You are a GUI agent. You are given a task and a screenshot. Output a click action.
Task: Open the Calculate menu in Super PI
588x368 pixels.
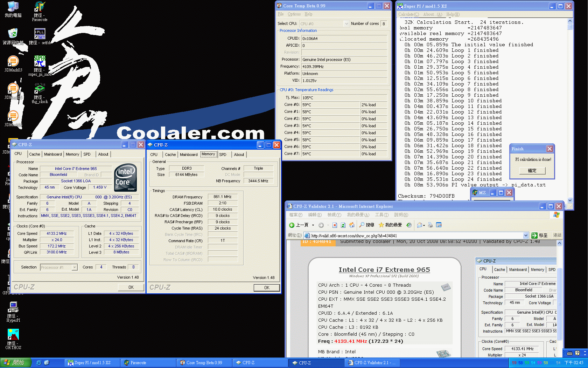tap(408, 14)
